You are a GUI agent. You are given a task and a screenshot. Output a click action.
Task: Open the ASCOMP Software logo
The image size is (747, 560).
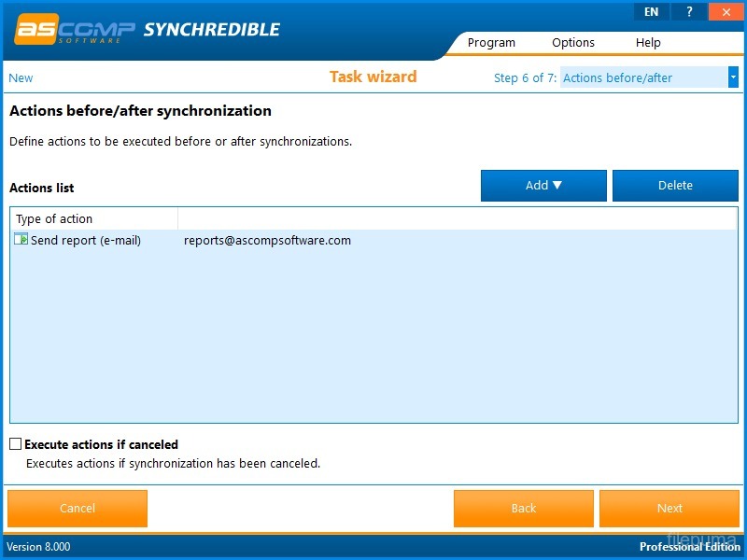tap(75, 29)
